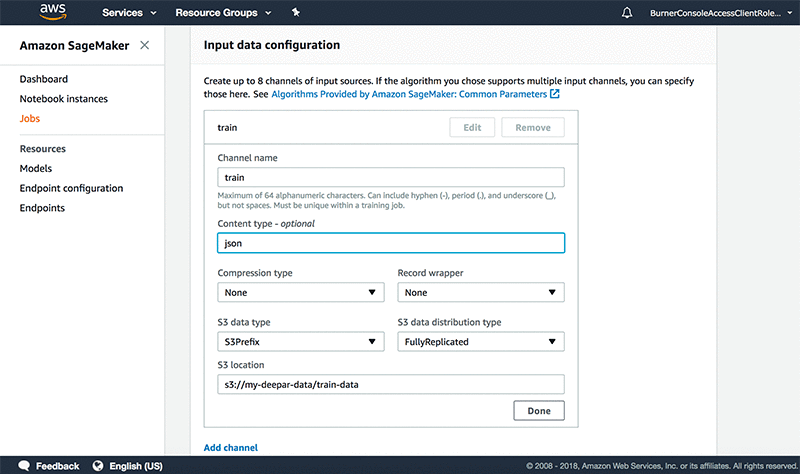800x474 pixels.
Task: Open the Compression type dropdown
Action: [301, 292]
